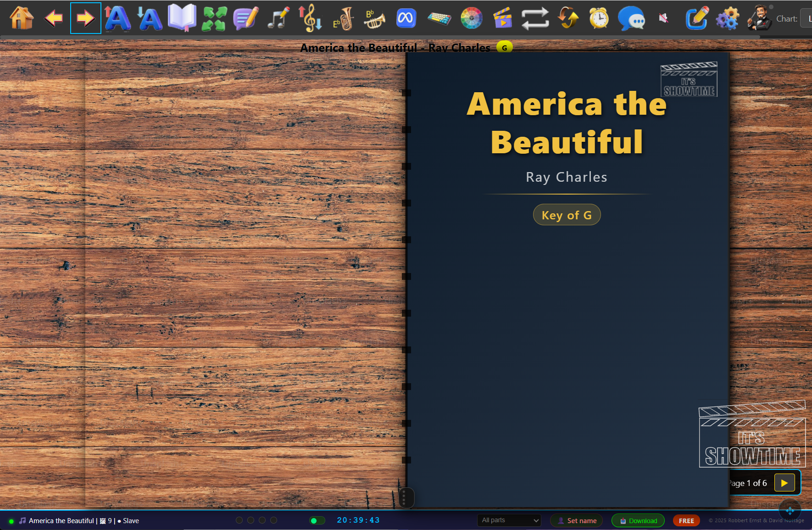
Task: Click the round move-arrows button at bottom right
Action: click(790, 510)
